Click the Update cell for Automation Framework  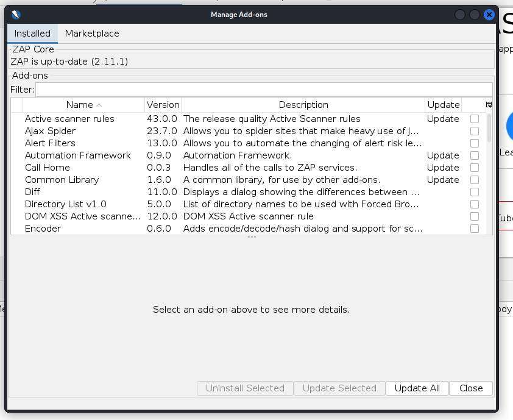(443, 155)
